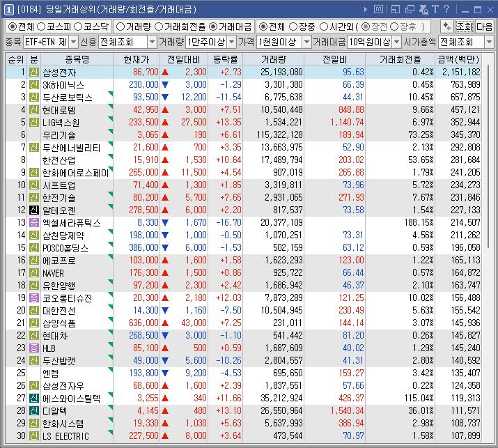Screen dimensions: 498x448
Task: Select the 시간외 radio button
Action: pyautogui.click(x=324, y=26)
